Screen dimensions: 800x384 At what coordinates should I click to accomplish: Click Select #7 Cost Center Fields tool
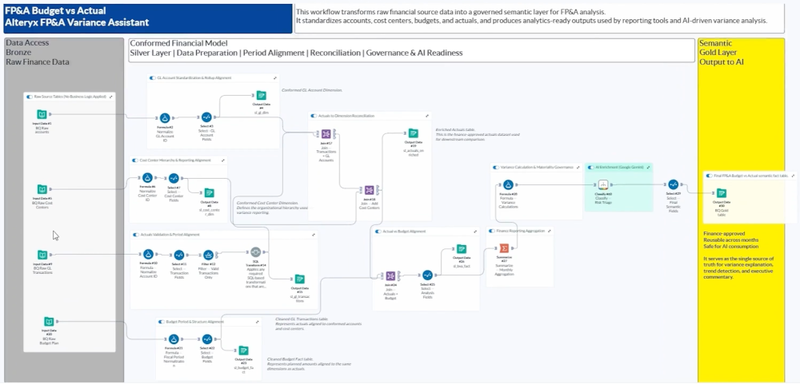(x=173, y=178)
